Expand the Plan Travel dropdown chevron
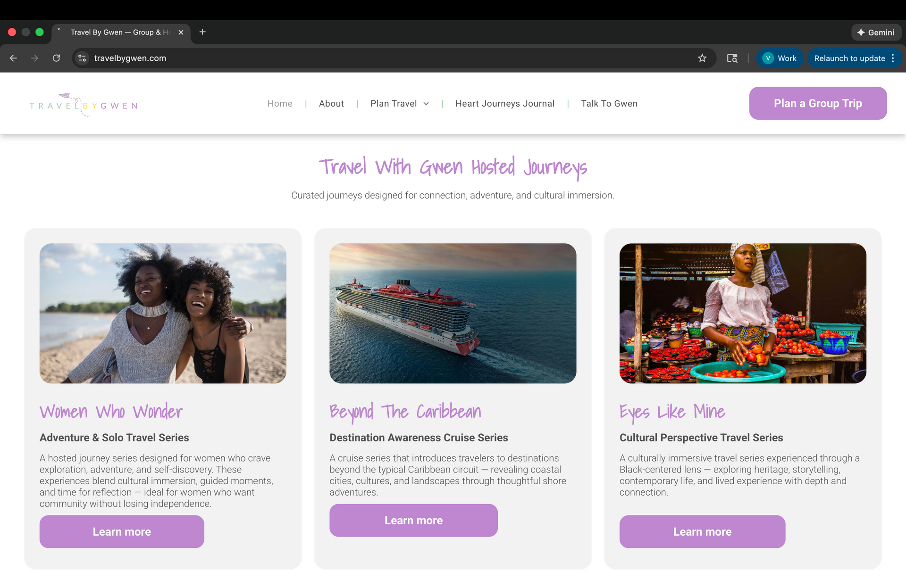The image size is (906, 588). 426,104
